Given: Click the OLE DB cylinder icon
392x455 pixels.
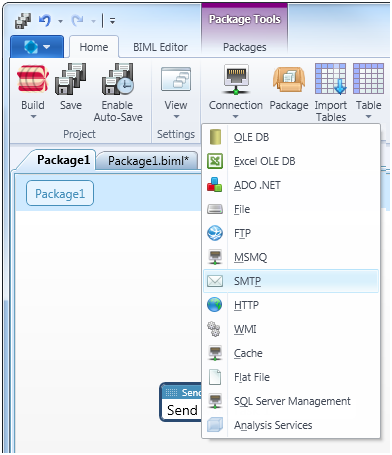Looking at the screenshot, I should pyautogui.click(x=215, y=137).
